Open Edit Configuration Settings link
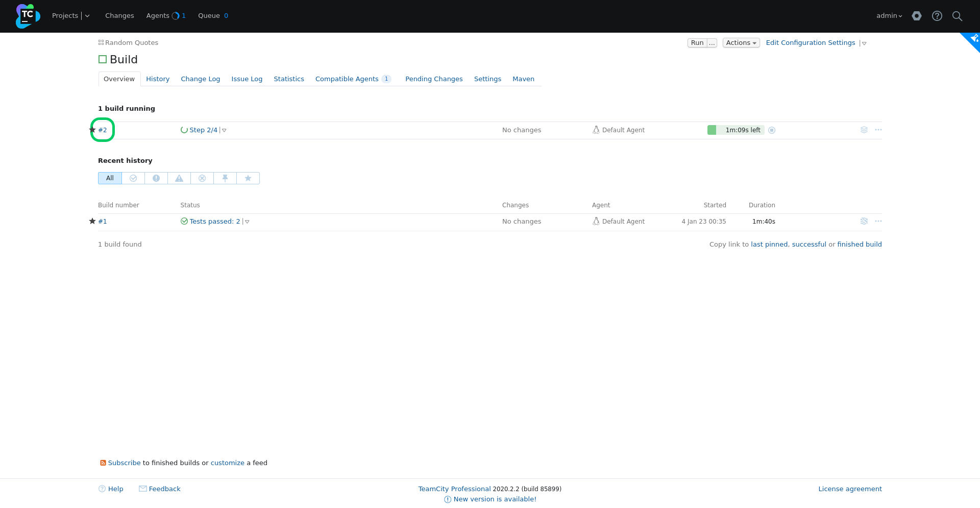 811,43
